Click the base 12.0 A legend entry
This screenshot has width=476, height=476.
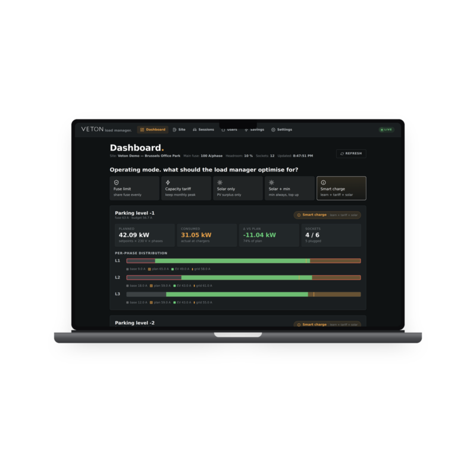137,303
